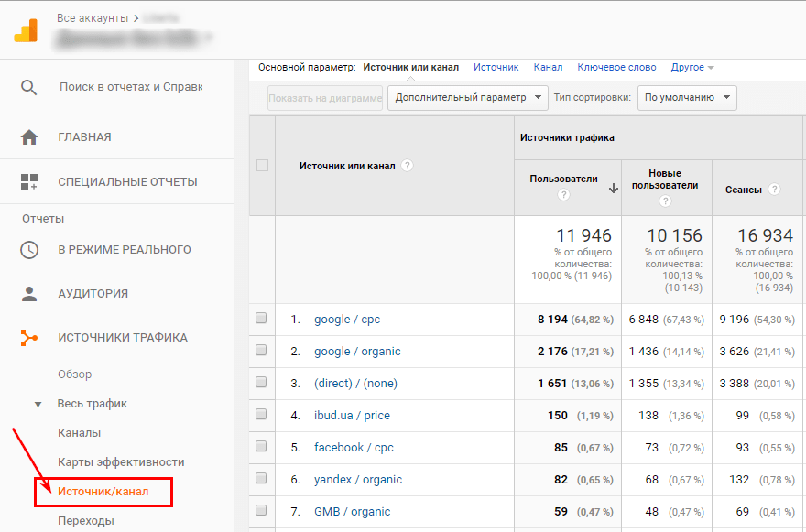Check the box for (direct) / (none) row

click(261, 382)
